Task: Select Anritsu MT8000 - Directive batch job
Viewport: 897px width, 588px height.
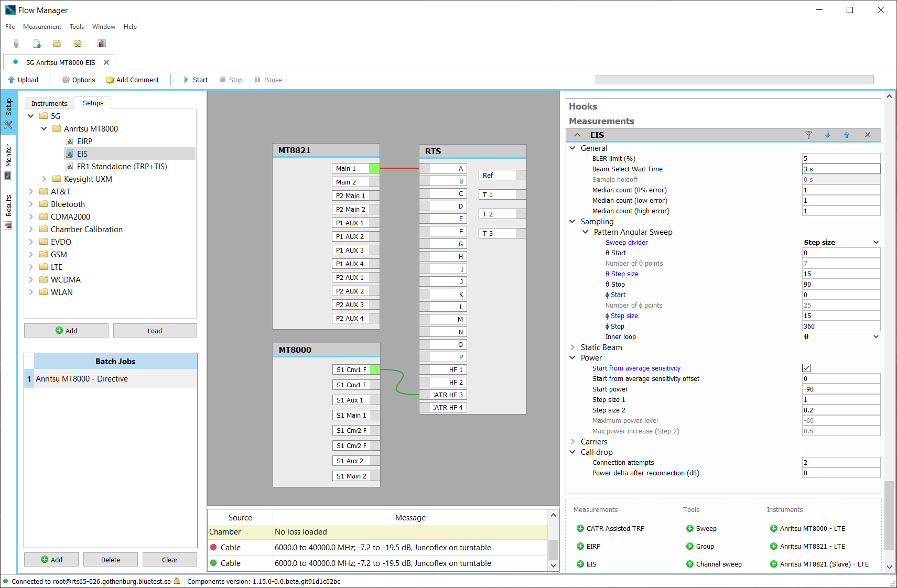Action: (111, 379)
